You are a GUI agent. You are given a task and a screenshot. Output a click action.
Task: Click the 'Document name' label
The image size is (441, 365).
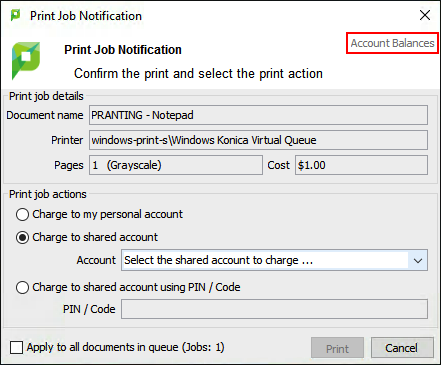pos(45,115)
